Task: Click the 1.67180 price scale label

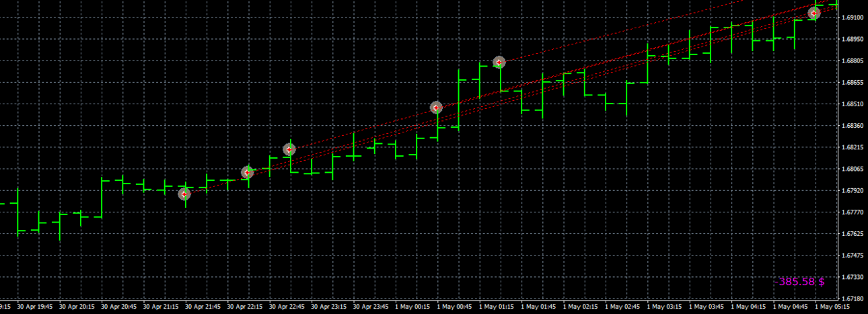Action: pyautogui.click(x=853, y=299)
